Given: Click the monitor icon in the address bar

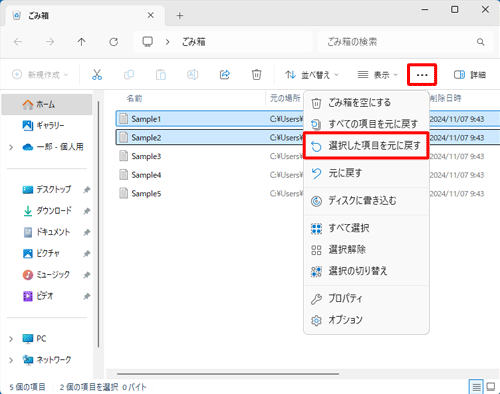Looking at the screenshot, I should click(147, 42).
